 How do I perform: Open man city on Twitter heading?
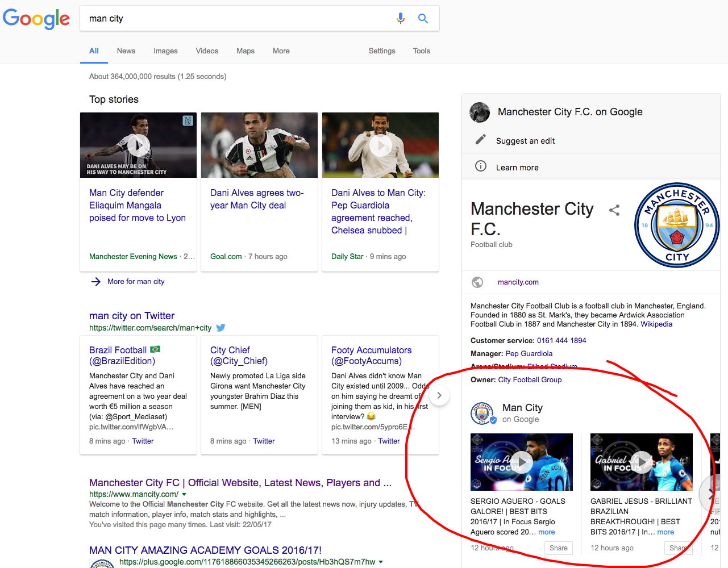coord(132,316)
